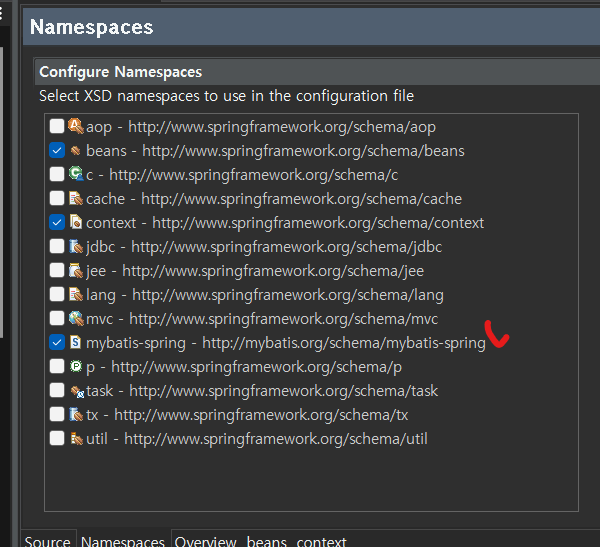Viewport: 600px width, 547px height.
Task: Uncheck the beans namespace checkbox
Action: tap(57, 150)
